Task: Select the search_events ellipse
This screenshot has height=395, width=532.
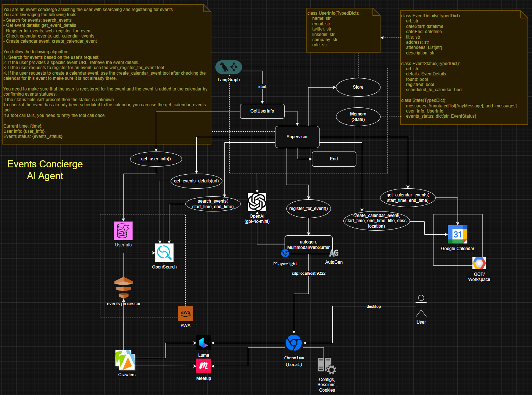Action: point(213,204)
